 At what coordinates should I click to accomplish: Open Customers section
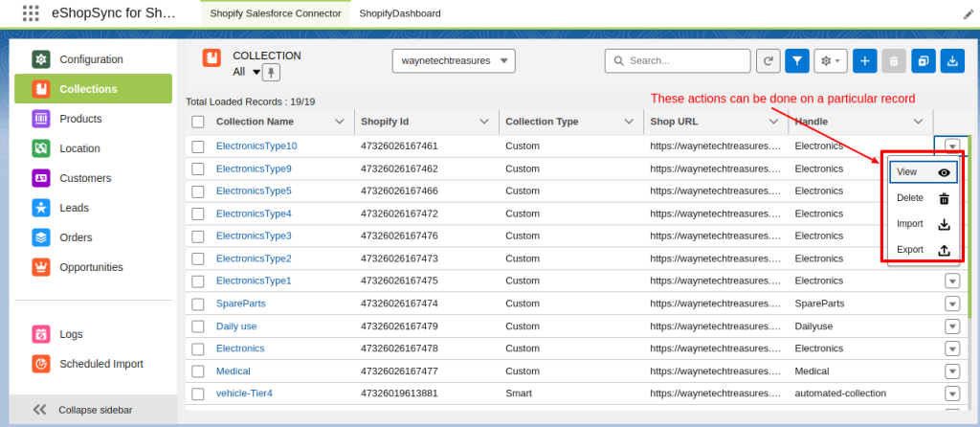(x=93, y=178)
